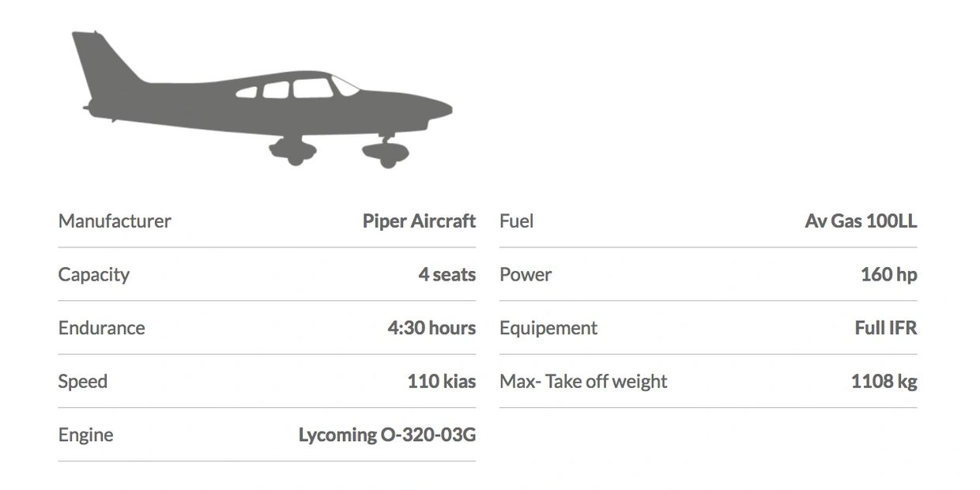Viewport: 980px width, 490px height.
Task: Select the 4:30 hours value
Action: click(x=432, y=328)
